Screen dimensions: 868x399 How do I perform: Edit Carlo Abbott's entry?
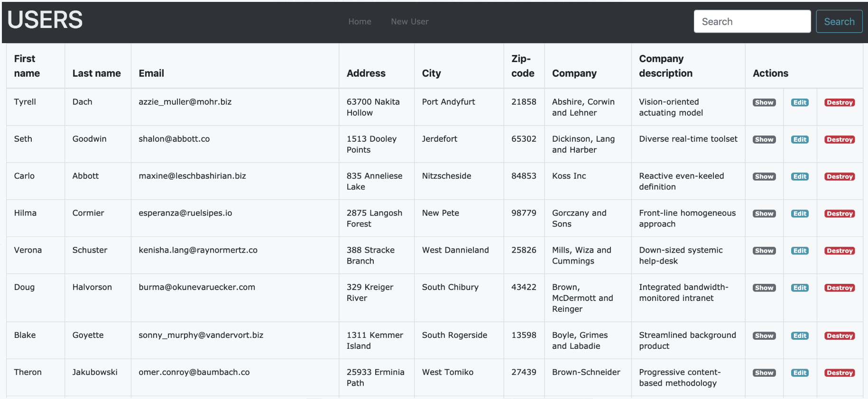800,177
